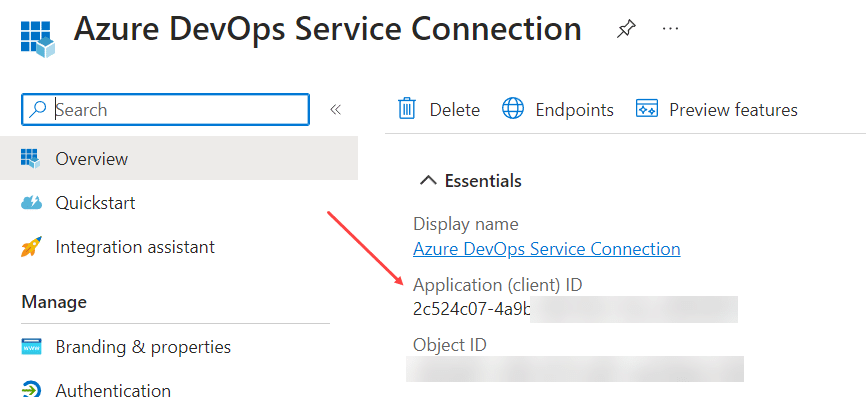Select Overview in the sidebar
The image size is (866, 397).
(179, 158)
